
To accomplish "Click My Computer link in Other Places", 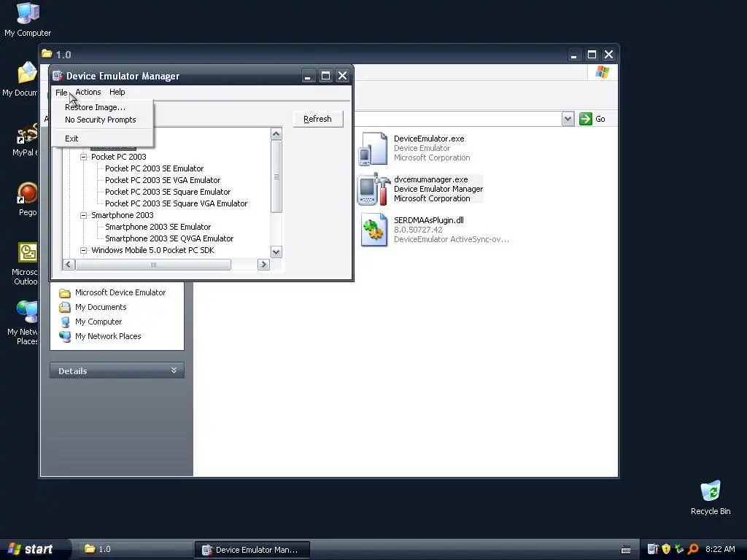I will (98, 322).
